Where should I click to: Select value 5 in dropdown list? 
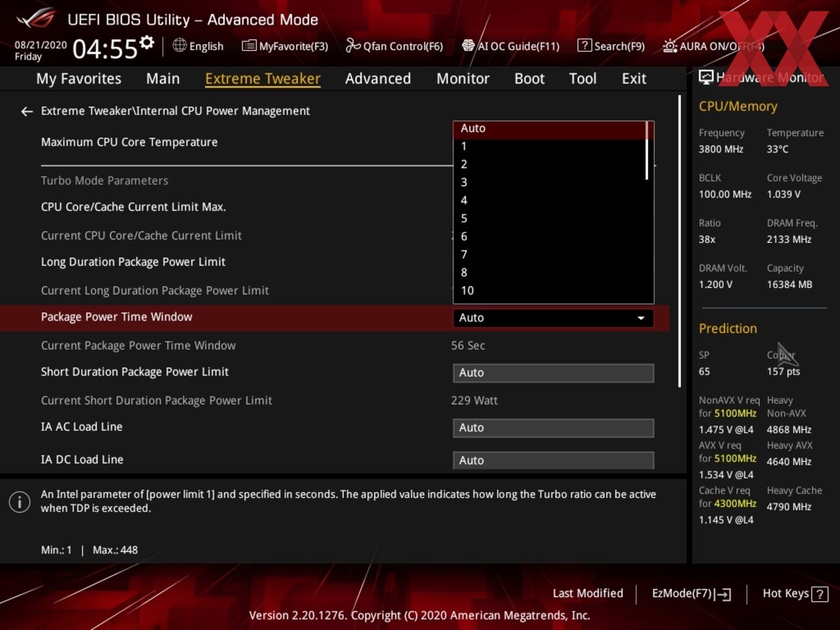tap(550, 219)
